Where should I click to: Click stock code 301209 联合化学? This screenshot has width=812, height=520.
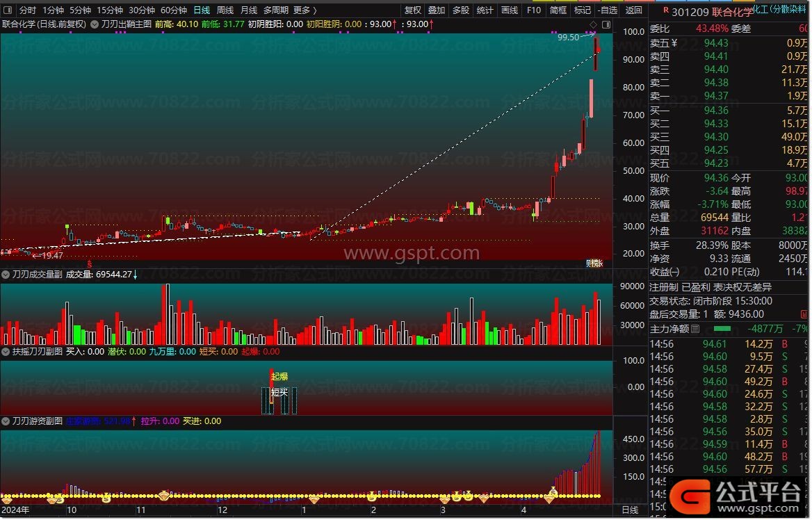(x=711, y=12)
